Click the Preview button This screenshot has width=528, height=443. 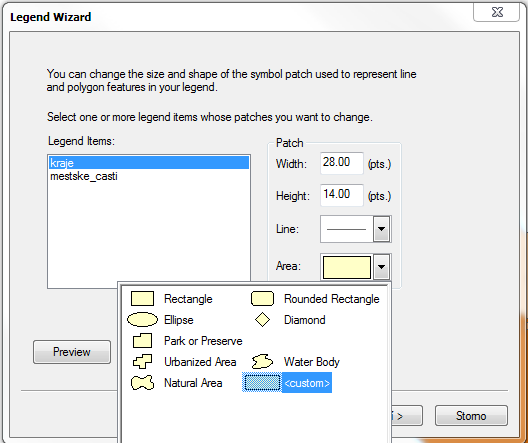72,352
